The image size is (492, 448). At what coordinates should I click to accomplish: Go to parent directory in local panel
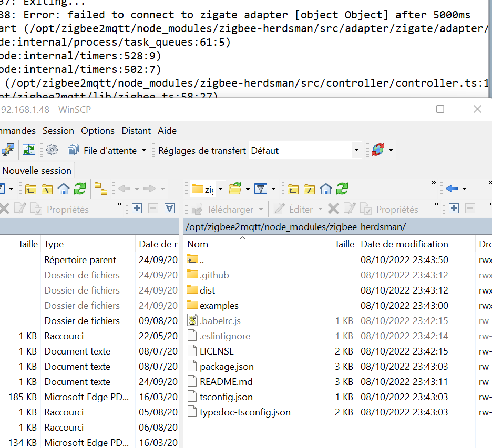coord(30,189)
